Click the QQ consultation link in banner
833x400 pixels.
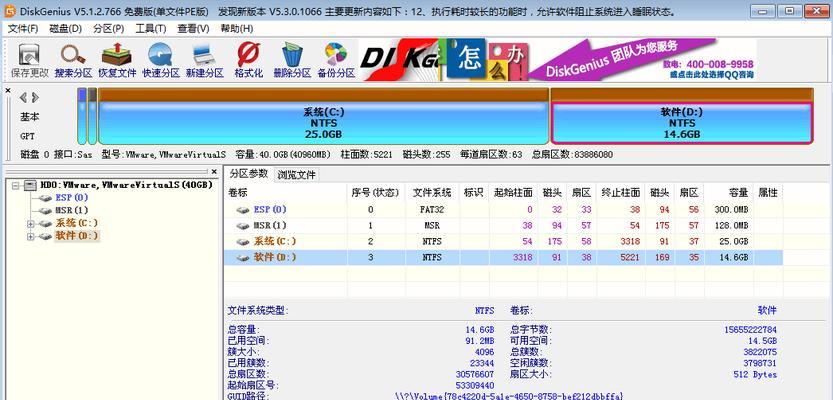tap(712, 75)
